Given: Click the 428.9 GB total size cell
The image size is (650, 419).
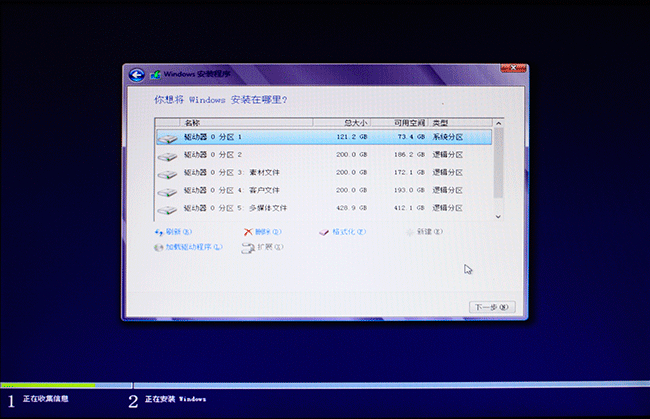Looking at the screenshot, I should click(x=352, y=208).
